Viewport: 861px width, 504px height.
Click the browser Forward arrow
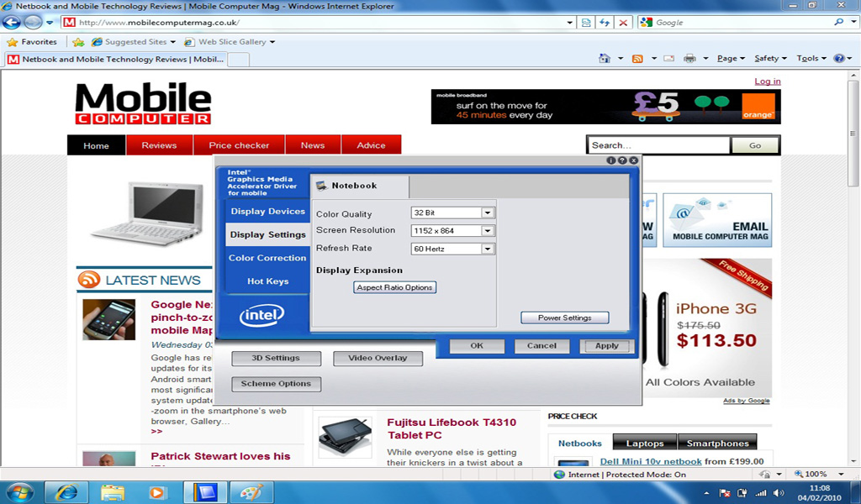33,23
